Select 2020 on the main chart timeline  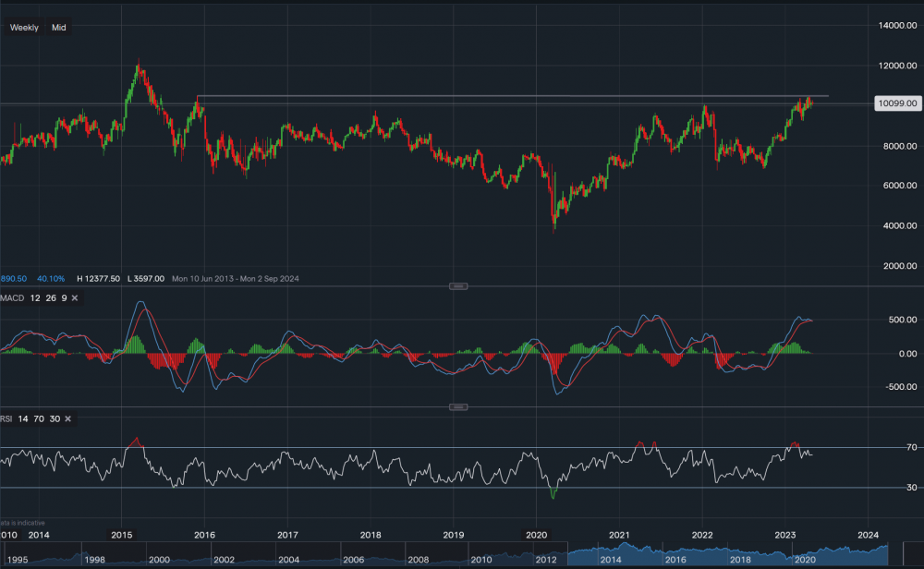click(x=534, y=534)
